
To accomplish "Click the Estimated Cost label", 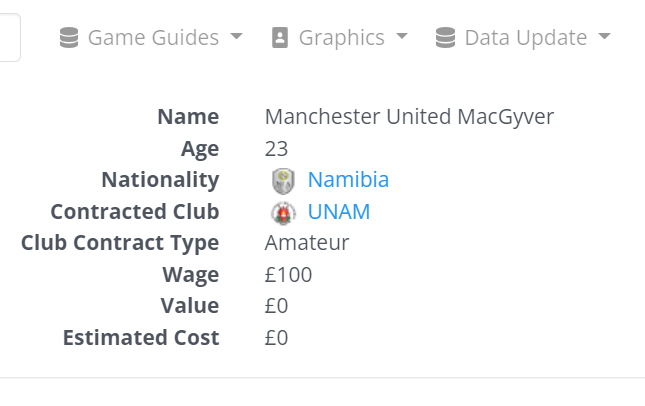I will click(x=140, y=337).
